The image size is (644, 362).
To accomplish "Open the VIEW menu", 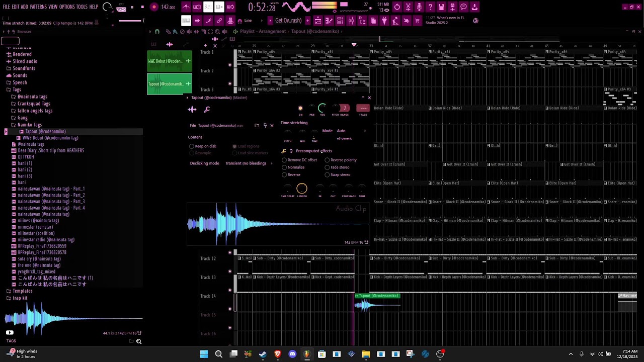I will click(x=53, y=7).
